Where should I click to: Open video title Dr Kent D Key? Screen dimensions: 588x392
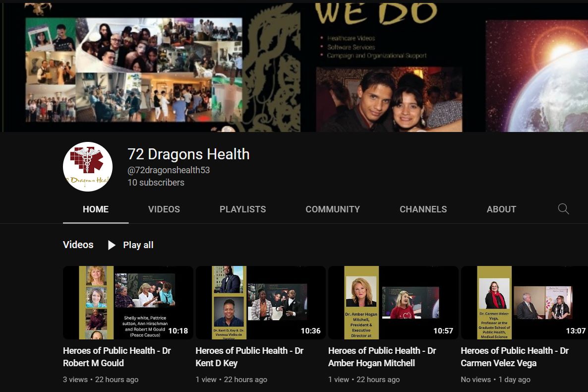point(249,357)
